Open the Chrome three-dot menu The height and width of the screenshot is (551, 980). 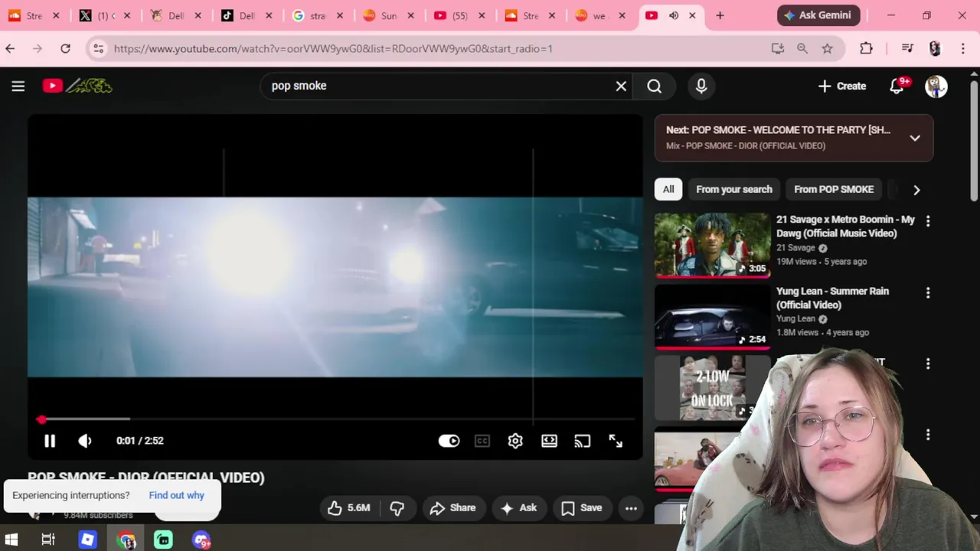pos(962,49)
